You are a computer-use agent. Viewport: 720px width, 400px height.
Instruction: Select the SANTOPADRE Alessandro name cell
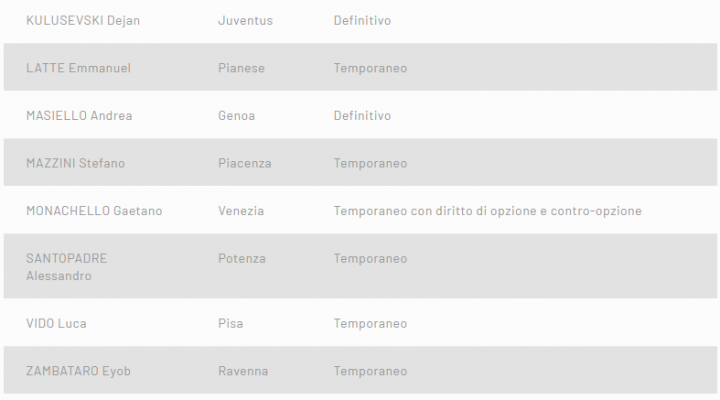[66, 267]
